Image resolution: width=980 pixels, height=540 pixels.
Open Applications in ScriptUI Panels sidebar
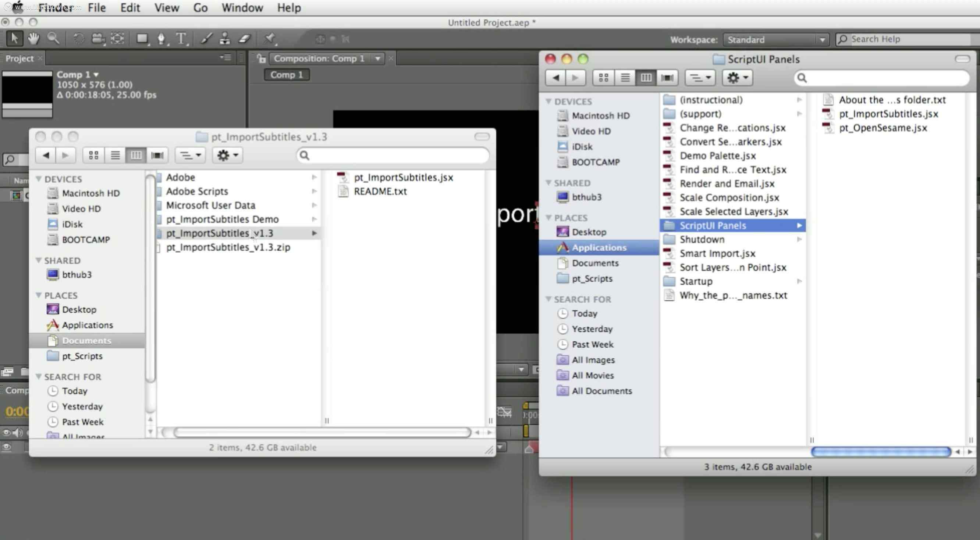599,247
